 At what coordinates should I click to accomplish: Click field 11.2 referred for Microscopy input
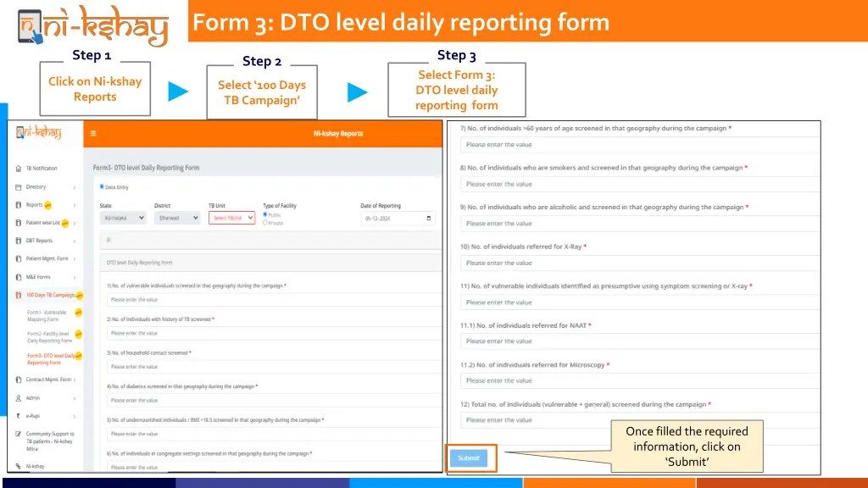coord(640,380)
